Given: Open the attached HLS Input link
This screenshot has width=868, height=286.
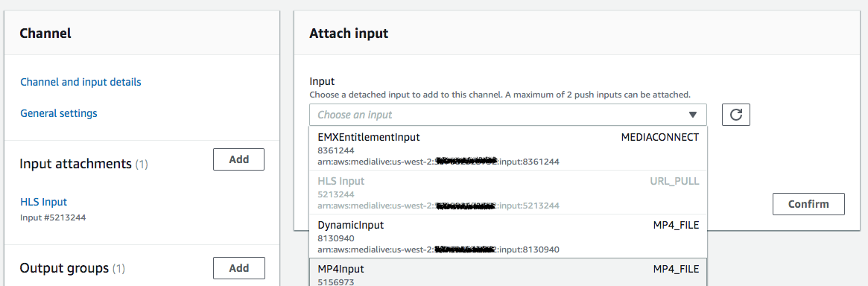Looking at the screenshot, I should [44, 202].
